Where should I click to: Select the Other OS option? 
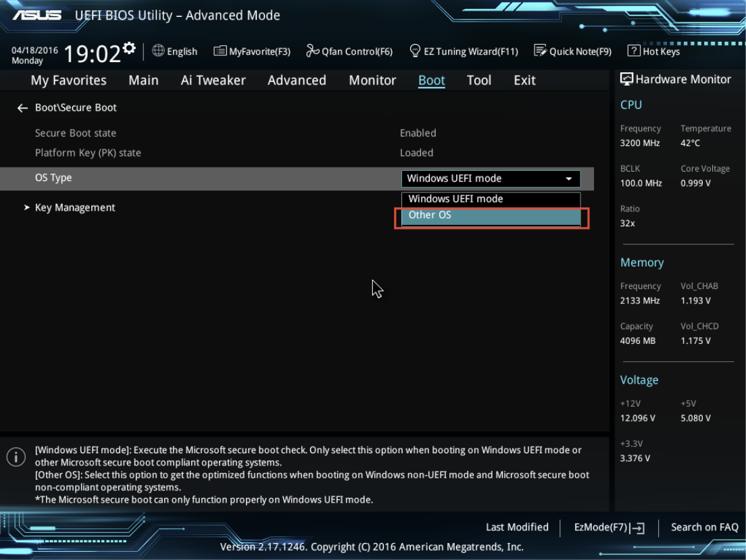(x=491, y=215)
